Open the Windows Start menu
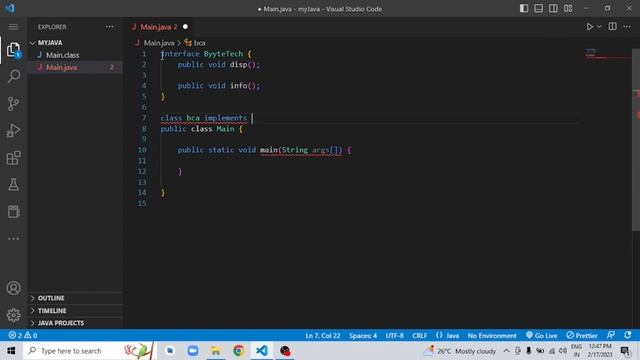Screen dimensions: 640x360 11,351
